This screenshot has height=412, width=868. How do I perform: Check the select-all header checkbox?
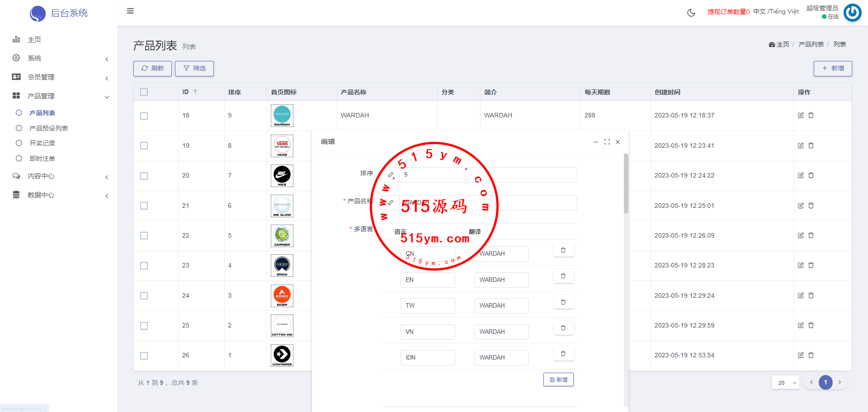click(x=144, y=92)
